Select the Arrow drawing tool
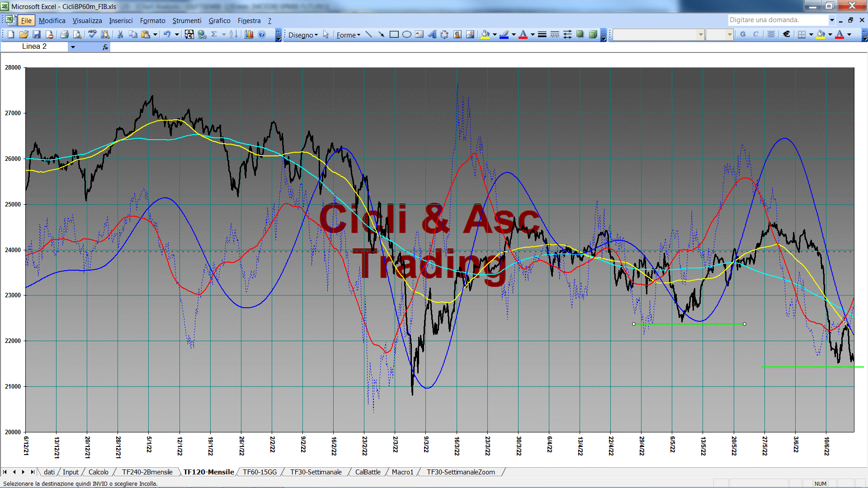The image size is (868, 488). 381,34
